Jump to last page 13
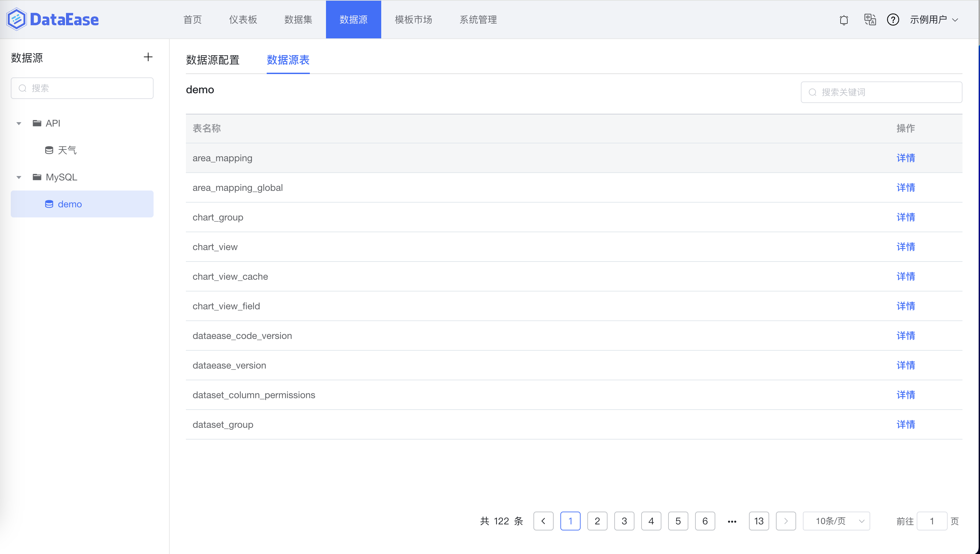This screenshot has height=554, width=980. pos(759,521)
